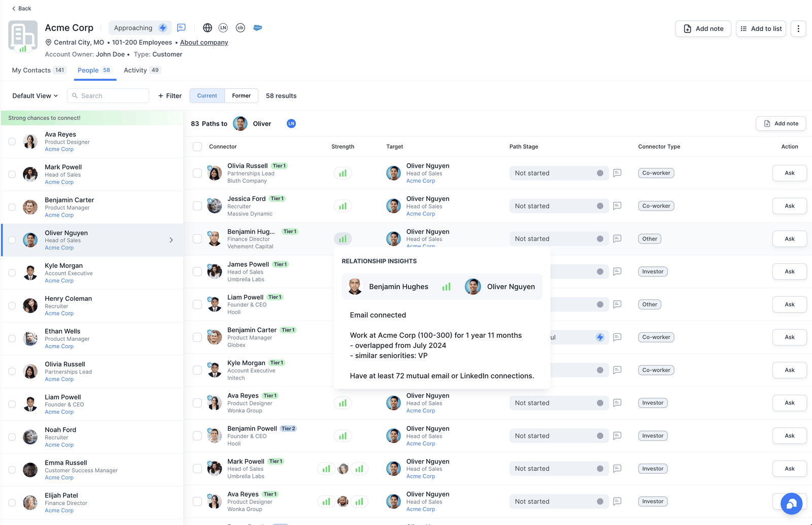
Task: Sort by the Strength column header
Action: 343,147
